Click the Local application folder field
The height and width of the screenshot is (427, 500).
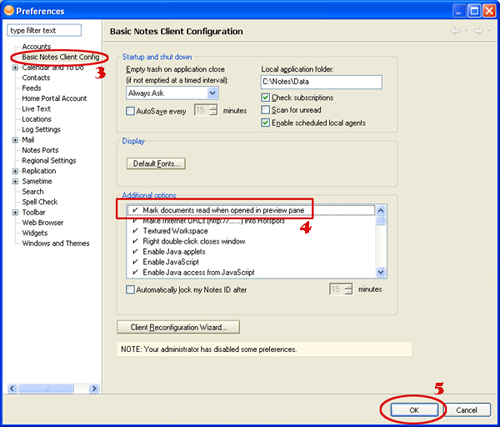click(321, 82)
